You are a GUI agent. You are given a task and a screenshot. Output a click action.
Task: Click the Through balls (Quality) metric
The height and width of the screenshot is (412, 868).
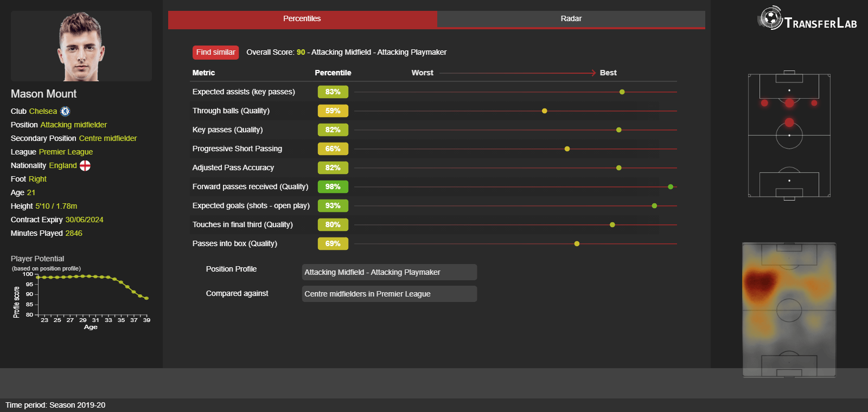(231, 111)
